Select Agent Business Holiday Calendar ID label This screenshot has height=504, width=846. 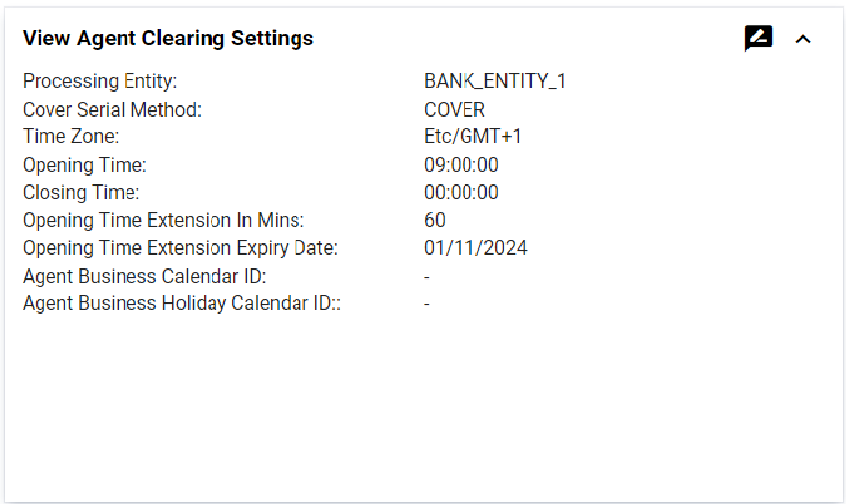pos(182,303)
